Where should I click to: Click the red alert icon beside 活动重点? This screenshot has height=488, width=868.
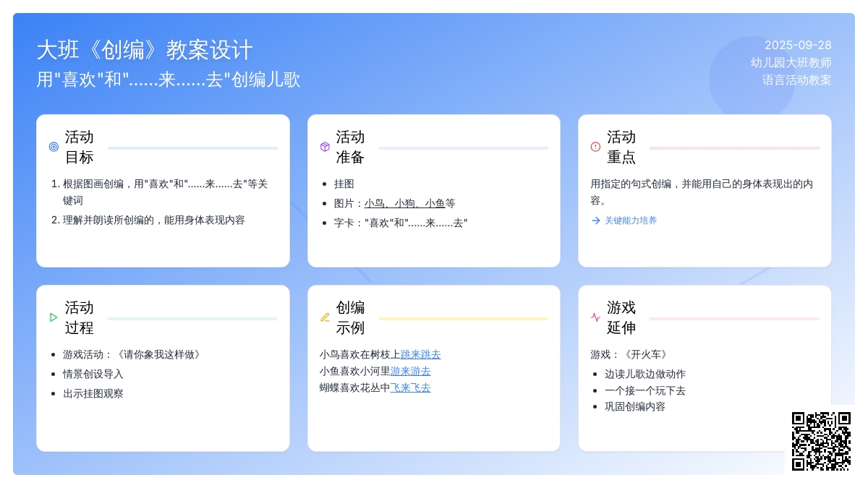tap(595, 147)
